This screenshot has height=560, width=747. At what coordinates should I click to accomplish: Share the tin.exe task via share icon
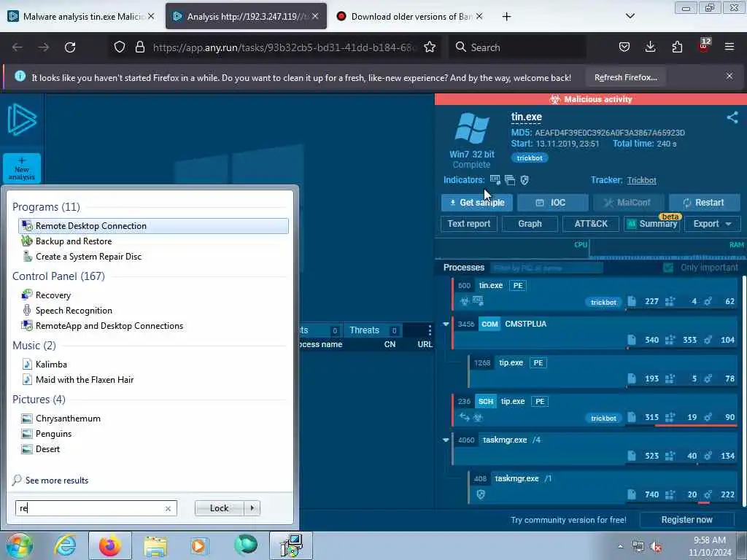732,117
